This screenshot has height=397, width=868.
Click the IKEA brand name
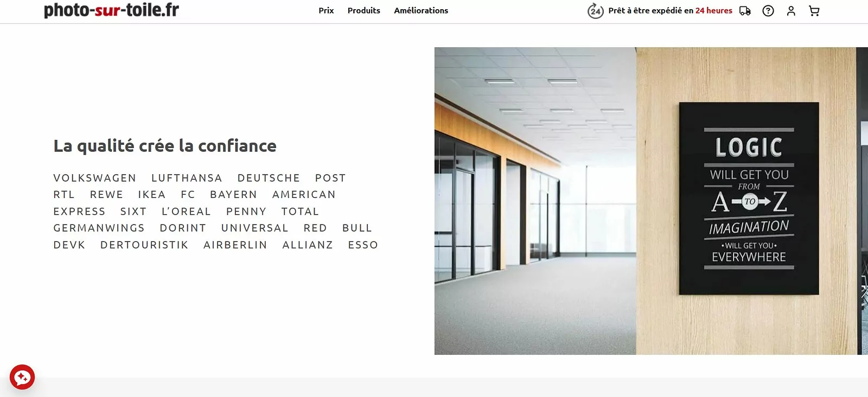152,195
